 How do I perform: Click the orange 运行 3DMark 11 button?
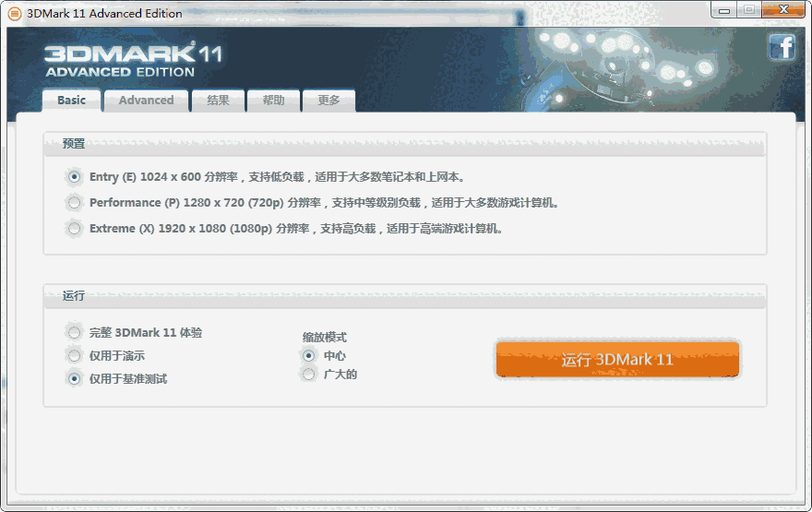coord(617,359)
